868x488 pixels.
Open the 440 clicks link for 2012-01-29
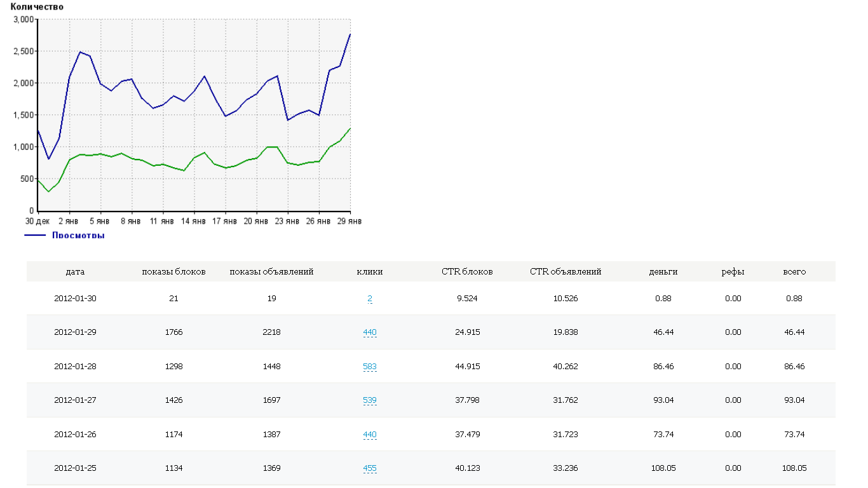click(369, 332)
